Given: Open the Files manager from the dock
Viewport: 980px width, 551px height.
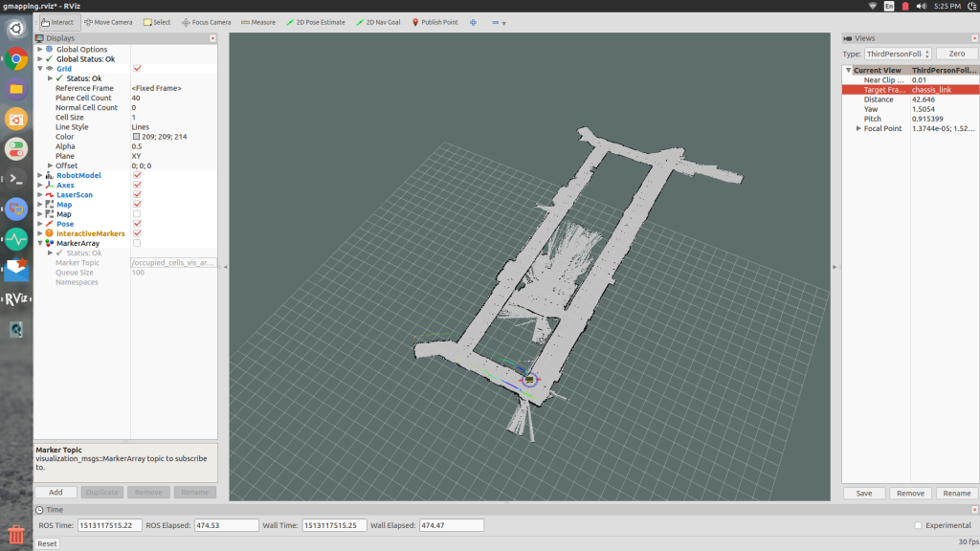Looking at the screenshot, I should 16,89.
